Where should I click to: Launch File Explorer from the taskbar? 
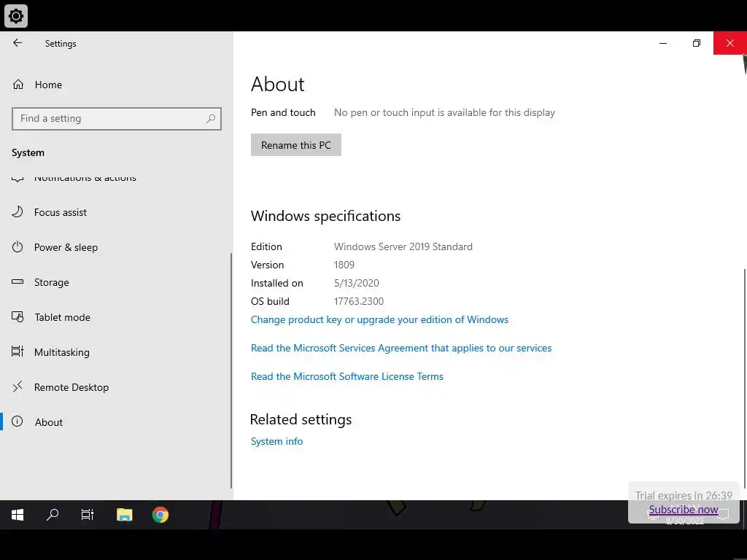coord(124,515)
